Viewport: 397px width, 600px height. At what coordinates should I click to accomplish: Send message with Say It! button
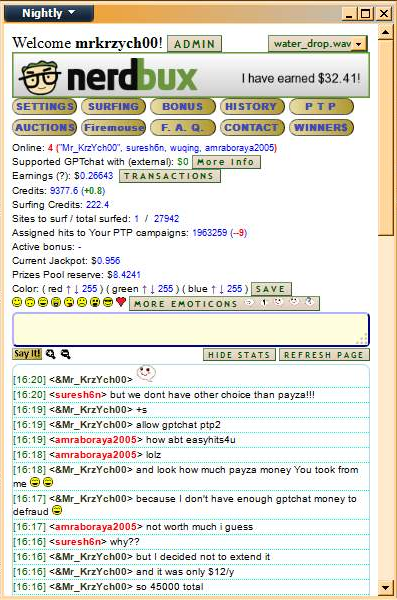point(27,354)
